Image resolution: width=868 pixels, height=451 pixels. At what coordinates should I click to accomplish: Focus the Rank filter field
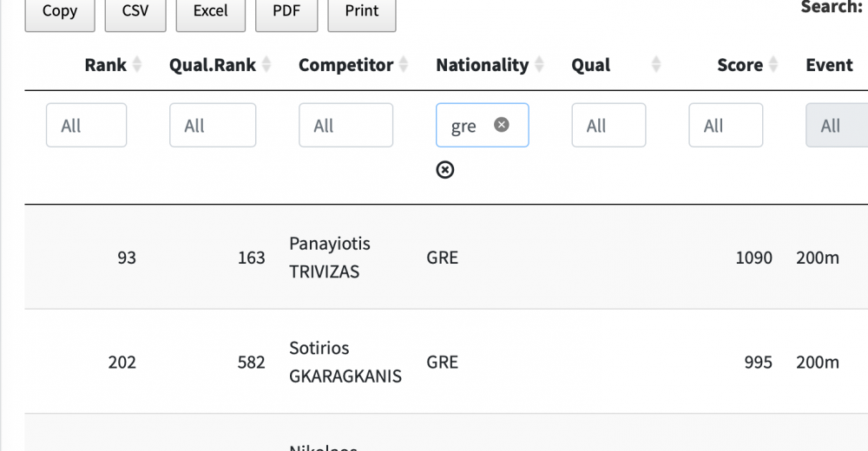(x=86, y=126)
